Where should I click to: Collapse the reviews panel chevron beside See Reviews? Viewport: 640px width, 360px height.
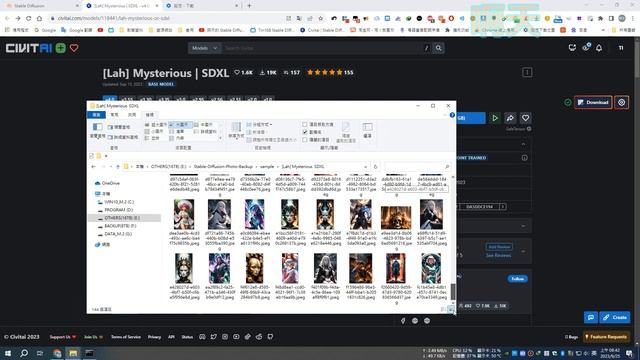(523, 251)
